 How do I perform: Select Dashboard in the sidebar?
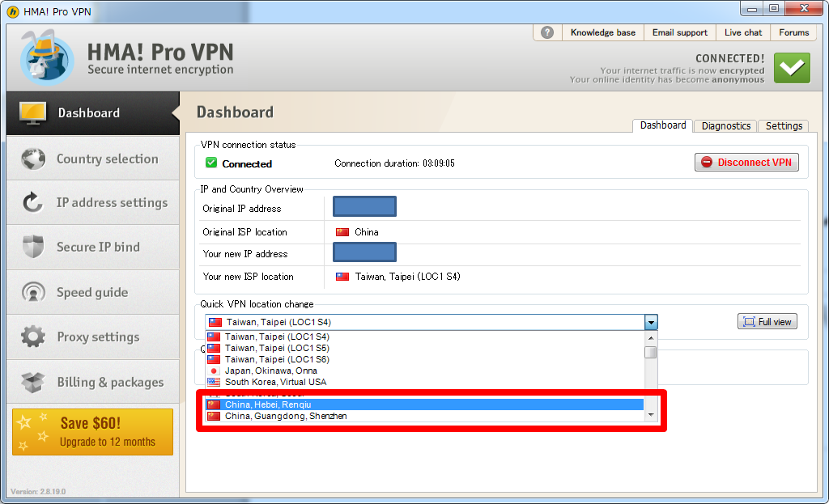click(93, 113)
